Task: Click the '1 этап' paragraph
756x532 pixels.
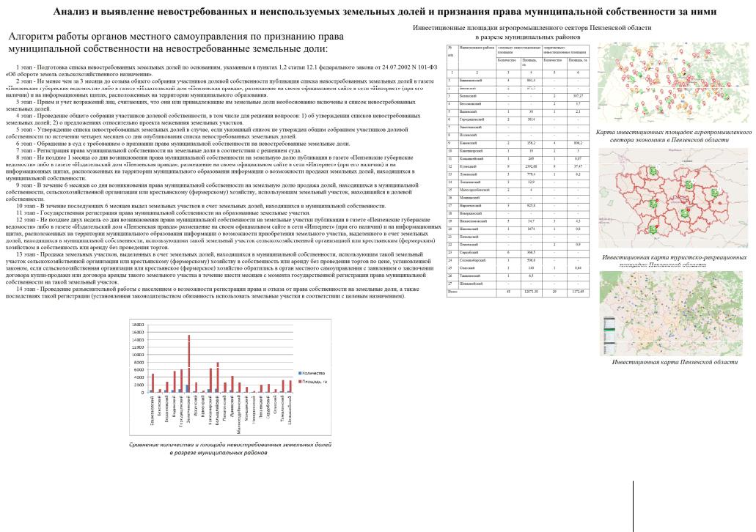Action: pos(221,71)
